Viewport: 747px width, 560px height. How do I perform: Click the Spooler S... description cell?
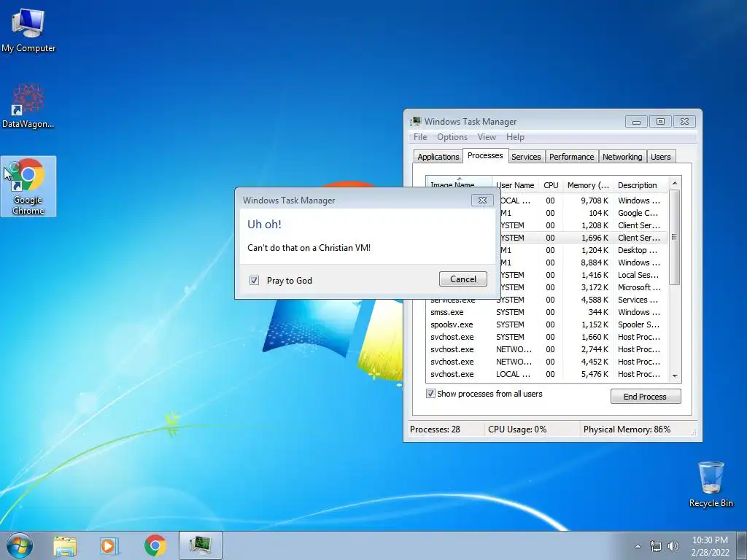(x=639, y=324)
